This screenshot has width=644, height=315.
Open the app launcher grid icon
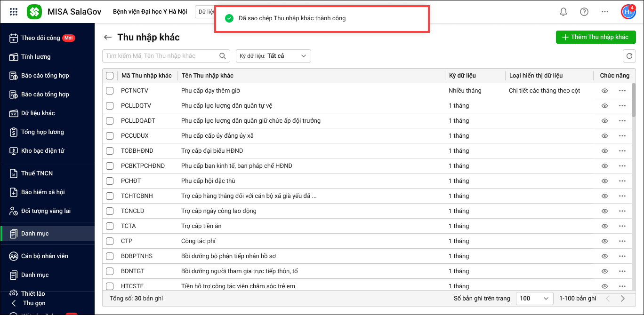(14, 12)
